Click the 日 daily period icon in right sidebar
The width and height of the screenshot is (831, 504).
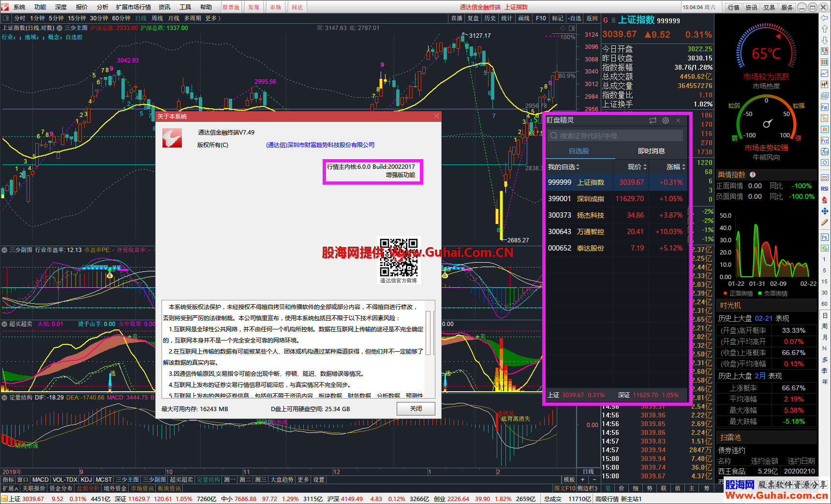pyautogui.click(x=825, y=315)
